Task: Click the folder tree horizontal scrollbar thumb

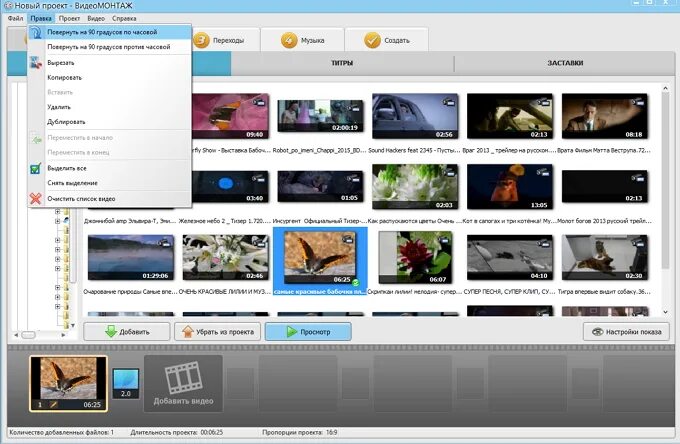Action: click(x=29, y=335)
